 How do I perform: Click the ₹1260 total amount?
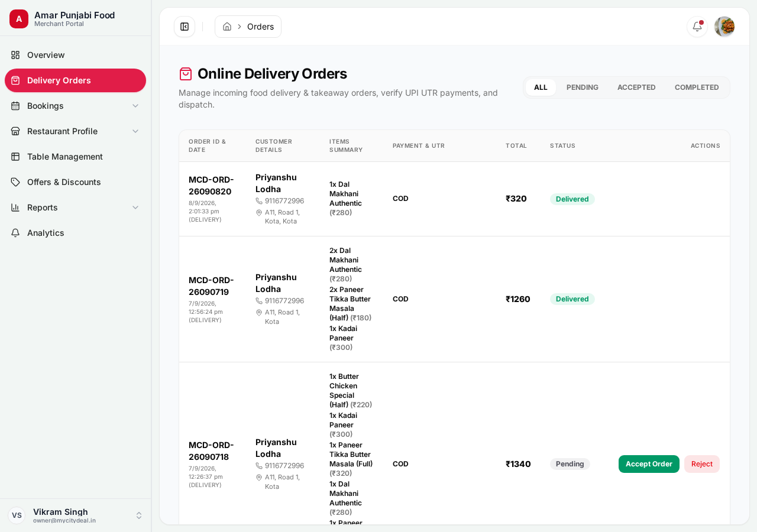(518, 299)
